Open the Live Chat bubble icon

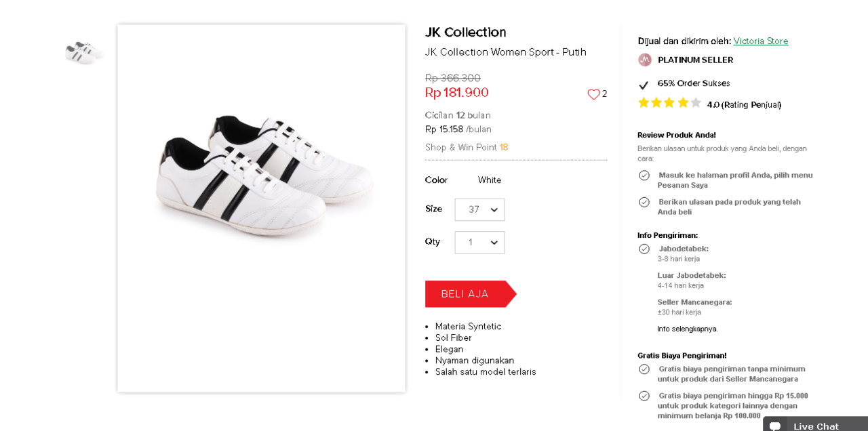click(x=775, y=426)
